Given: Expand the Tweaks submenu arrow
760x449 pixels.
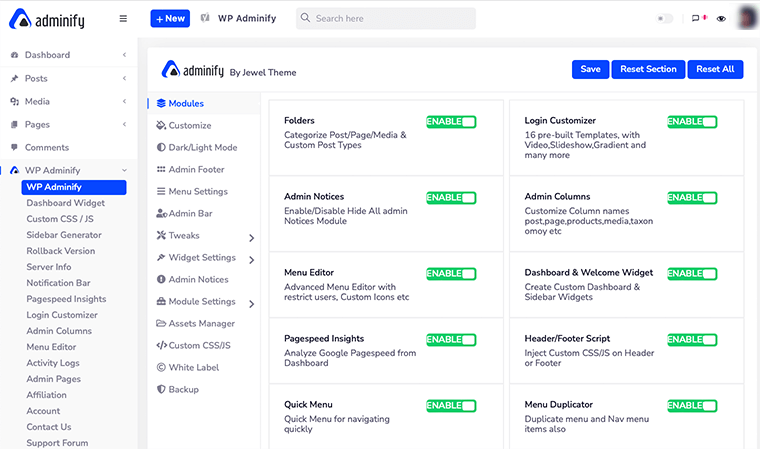Looking at the screenshot, I should point(251,237).
